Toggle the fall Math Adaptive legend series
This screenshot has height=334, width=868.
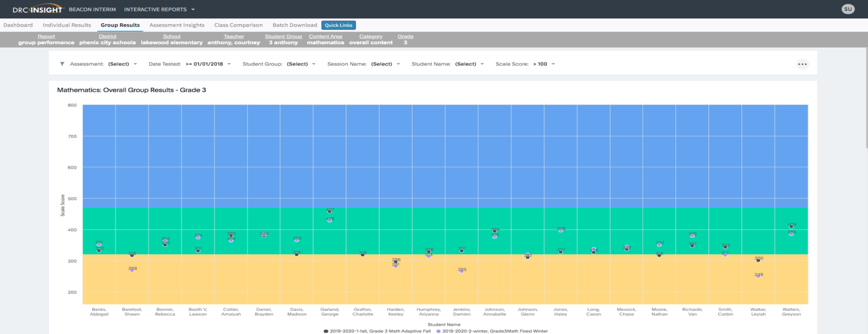pos(377,331)
